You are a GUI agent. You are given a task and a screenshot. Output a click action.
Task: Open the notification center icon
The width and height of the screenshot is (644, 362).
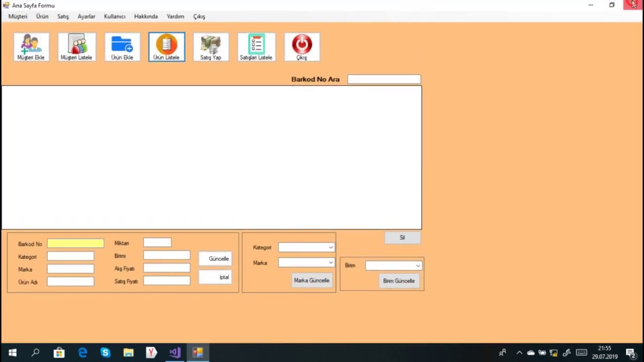click(x=630, y=352)
